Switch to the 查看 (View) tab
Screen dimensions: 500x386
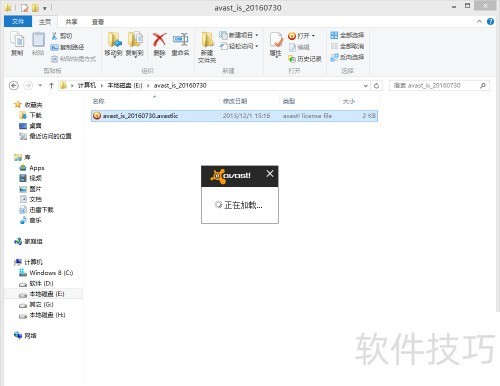tap(98, 22)
